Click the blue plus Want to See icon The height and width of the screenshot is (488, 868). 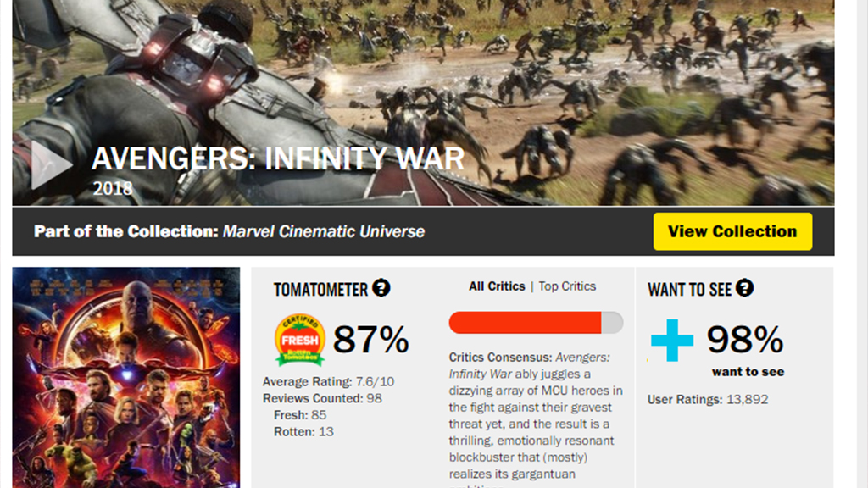[671, 341]
